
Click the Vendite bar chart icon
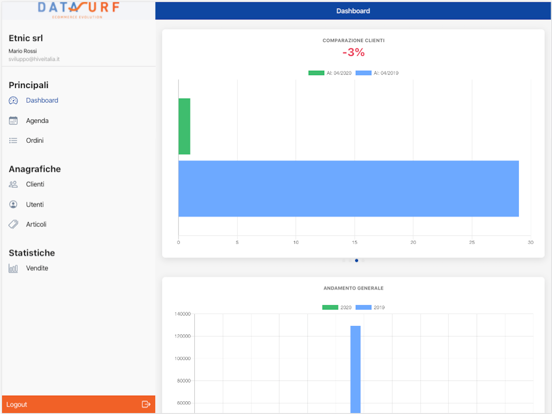point(13,268)
